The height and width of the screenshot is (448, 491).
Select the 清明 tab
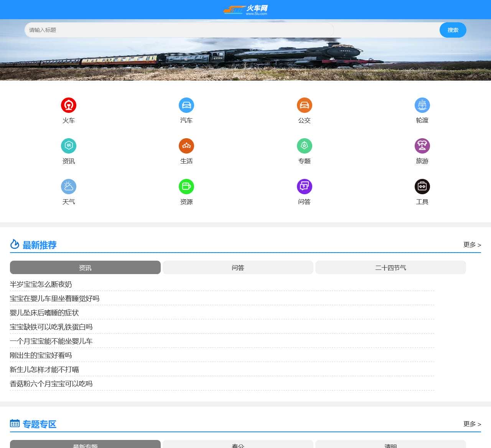click(390, 444)
